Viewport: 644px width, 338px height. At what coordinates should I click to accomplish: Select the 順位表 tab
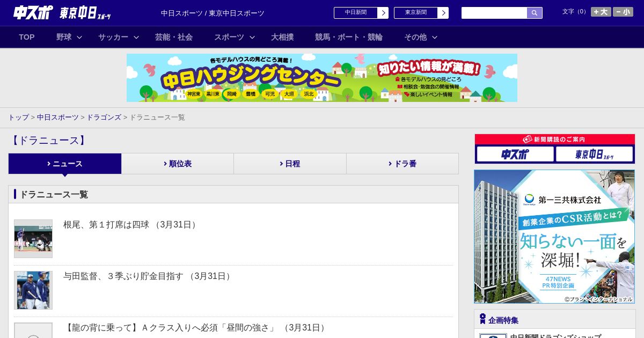click(x=178, y=164)
